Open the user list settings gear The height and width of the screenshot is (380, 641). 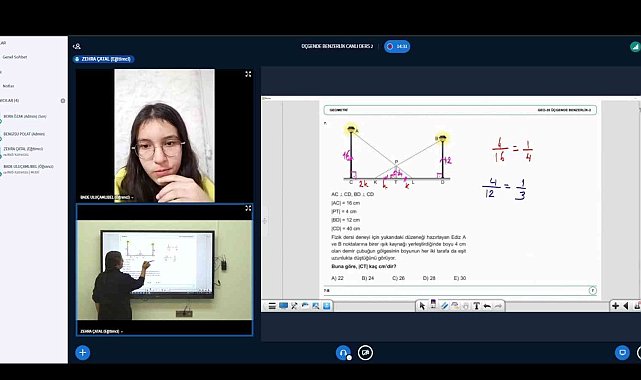click(x=63, y=101)
